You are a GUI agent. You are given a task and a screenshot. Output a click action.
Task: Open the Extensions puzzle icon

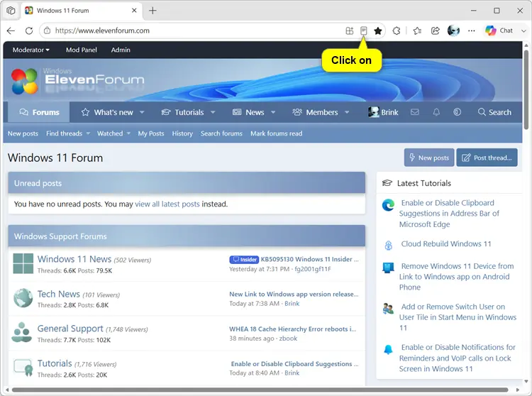(397, 31)
